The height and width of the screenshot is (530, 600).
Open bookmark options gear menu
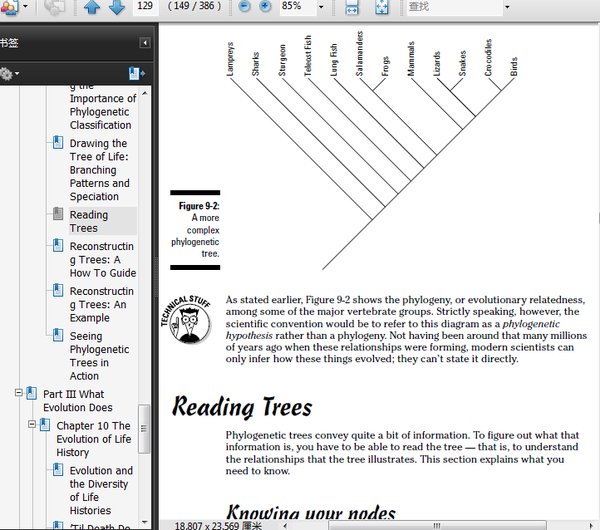9,73
